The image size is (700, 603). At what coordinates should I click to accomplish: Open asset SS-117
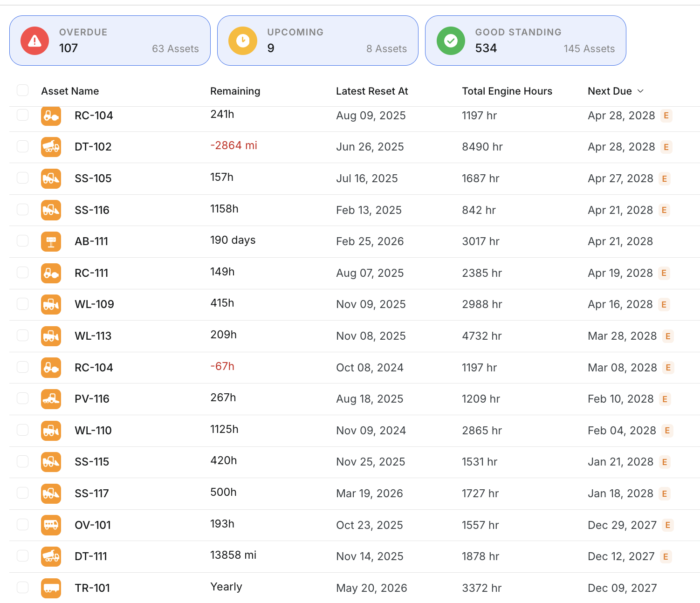(x=92, y=493)
